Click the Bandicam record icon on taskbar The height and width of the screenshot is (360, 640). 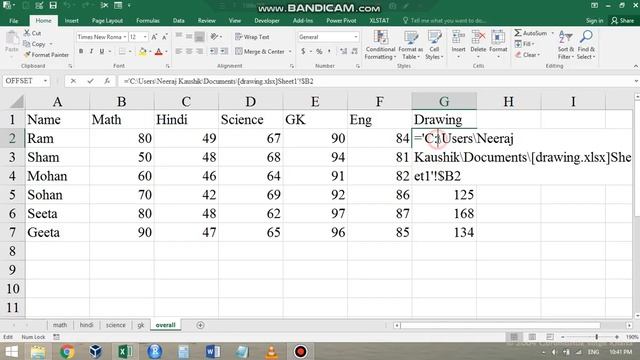click(300, 351)
